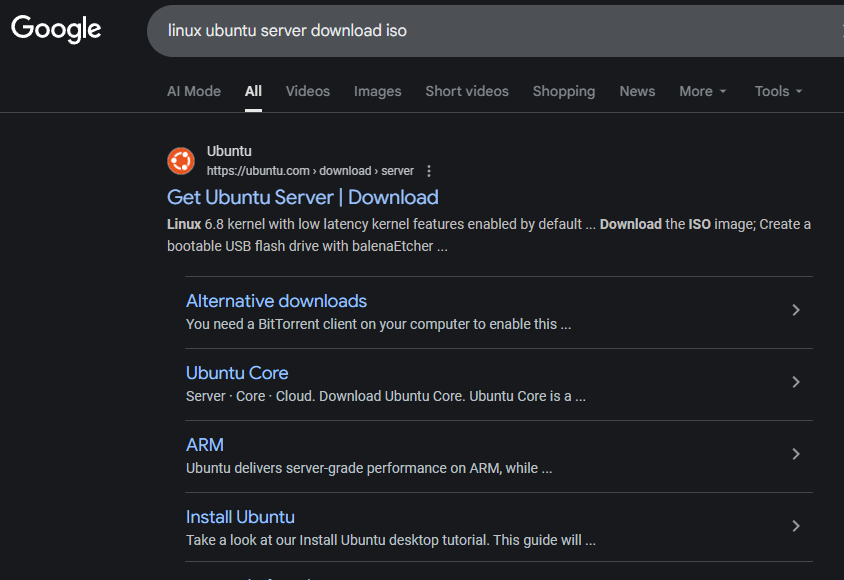Switch to the Videos tab
Screen dimensions: 844x580
coord(307,91)
